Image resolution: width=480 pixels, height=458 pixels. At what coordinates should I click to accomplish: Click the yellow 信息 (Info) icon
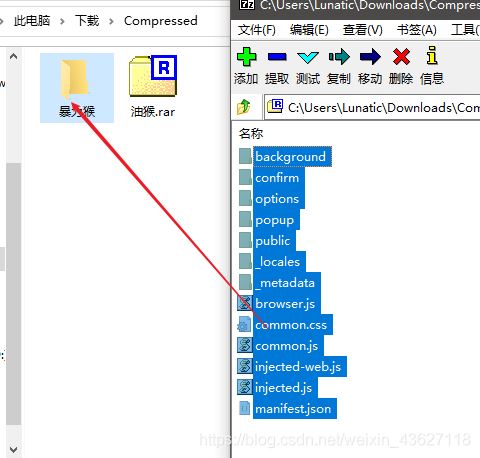[432, 55]
